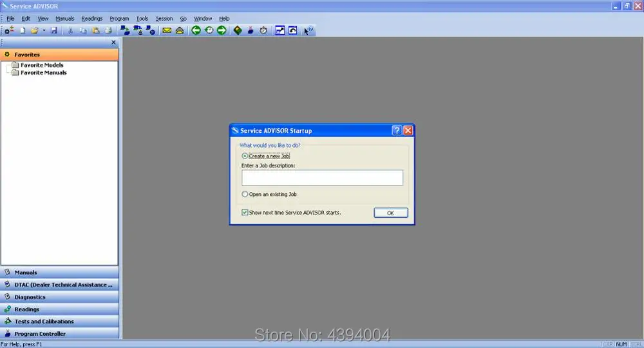The height and width of the screenshot is (348, 644).
Task: Click the green diamond book icon
Action: 238,30
